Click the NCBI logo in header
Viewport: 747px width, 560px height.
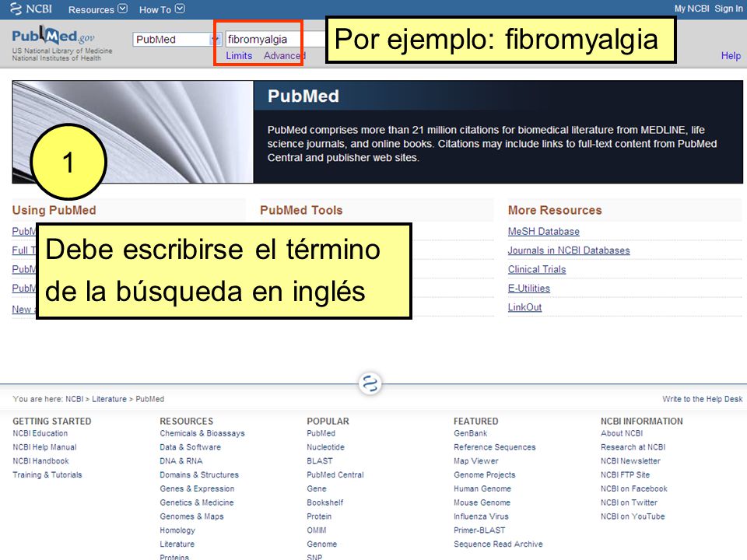[x=31, y=9]
